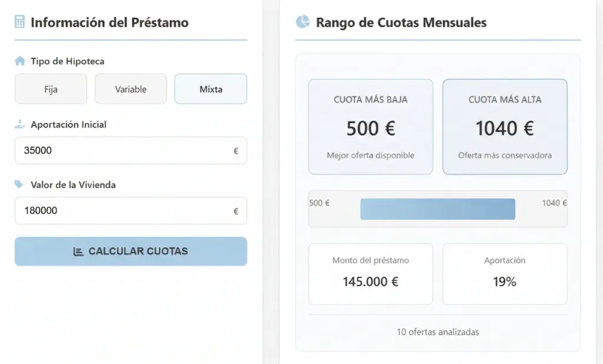Viewport: 603px width, 364px height.
Task: Select the Variable mortgage type
Action: point(131,88)
